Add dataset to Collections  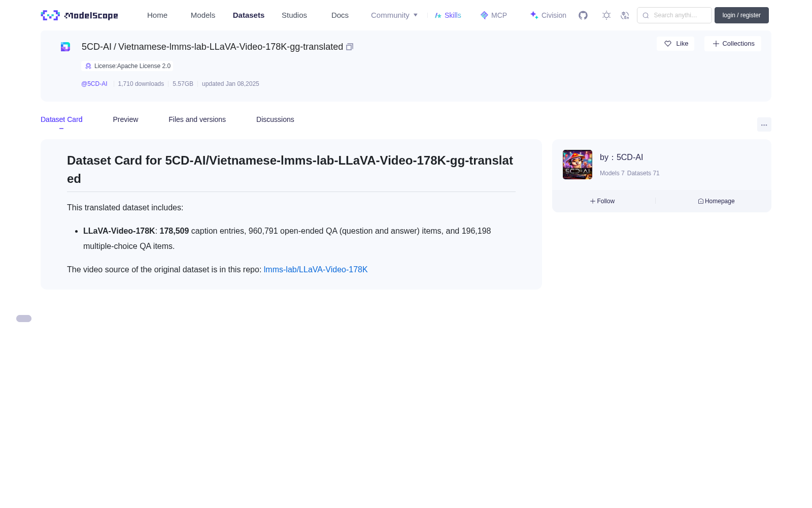(x=733, y=44)
